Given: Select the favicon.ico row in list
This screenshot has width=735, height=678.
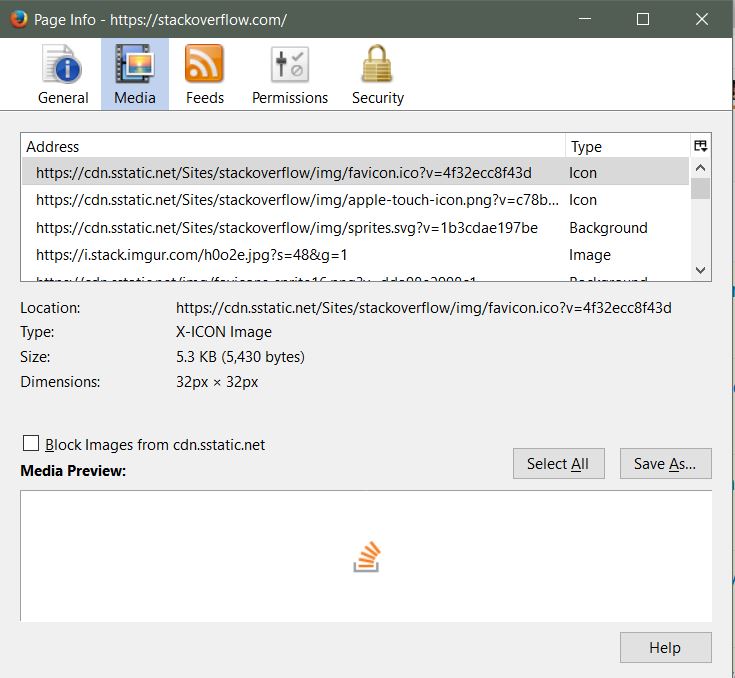Looking at the screenshot, I should point(355,173).
